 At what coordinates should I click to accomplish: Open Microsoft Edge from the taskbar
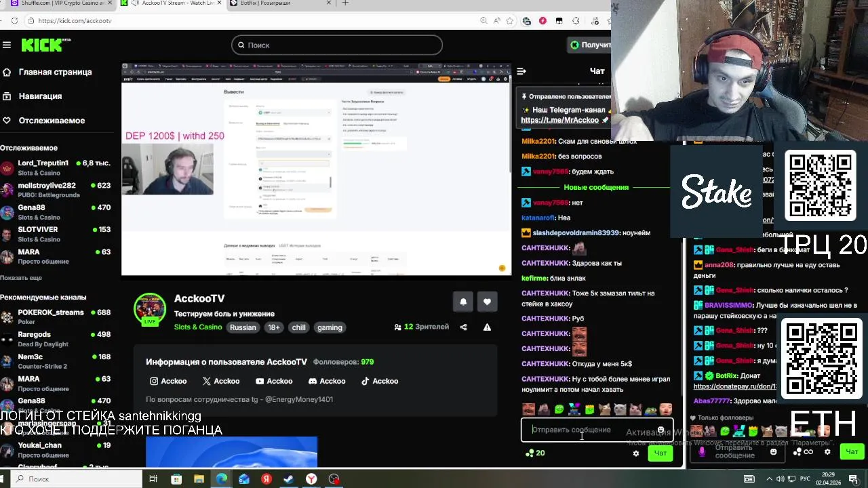click(221, 479)
